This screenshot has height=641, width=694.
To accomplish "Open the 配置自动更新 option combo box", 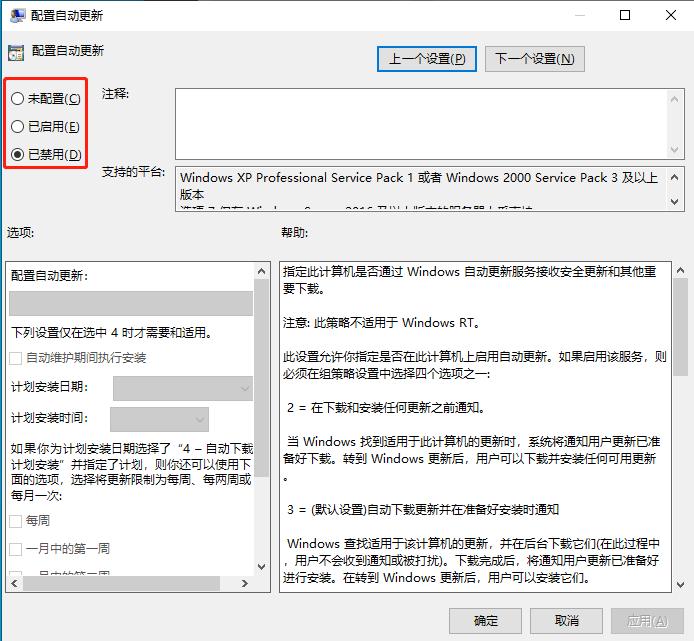I will pos(131,303).
